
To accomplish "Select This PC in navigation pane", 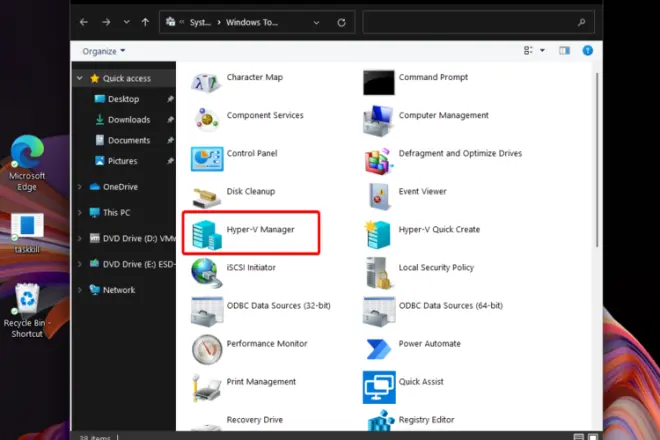I will click(x=116, y=213).
